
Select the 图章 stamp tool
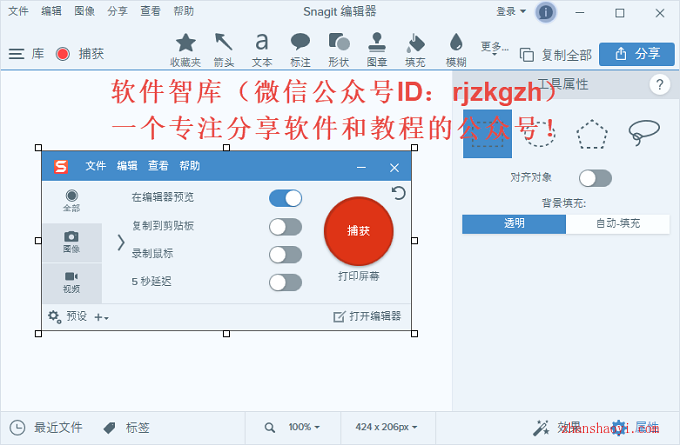tap(377, 50)
